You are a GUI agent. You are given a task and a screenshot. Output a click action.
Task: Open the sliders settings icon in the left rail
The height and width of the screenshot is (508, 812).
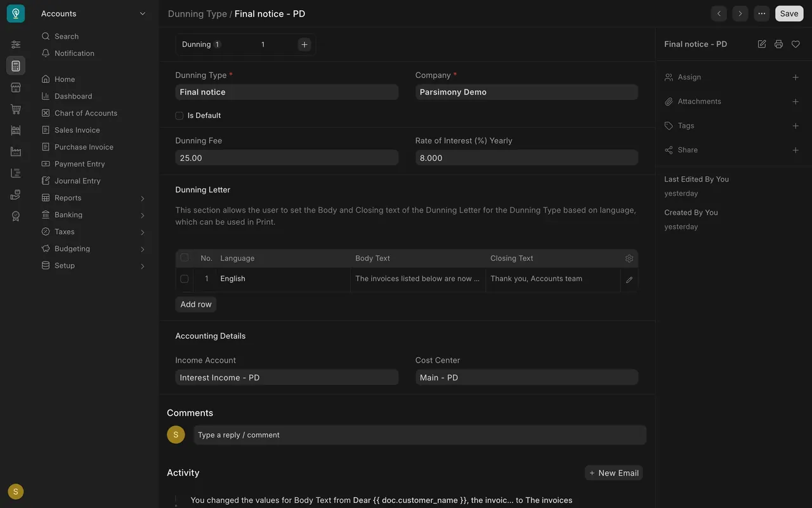tap(16, 44)
